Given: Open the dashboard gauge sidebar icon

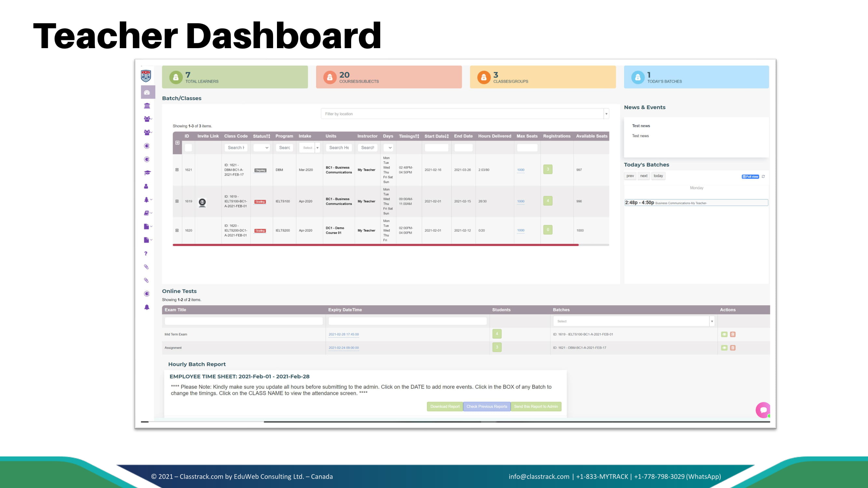Looking at the screenshot, I should point(147,92).
